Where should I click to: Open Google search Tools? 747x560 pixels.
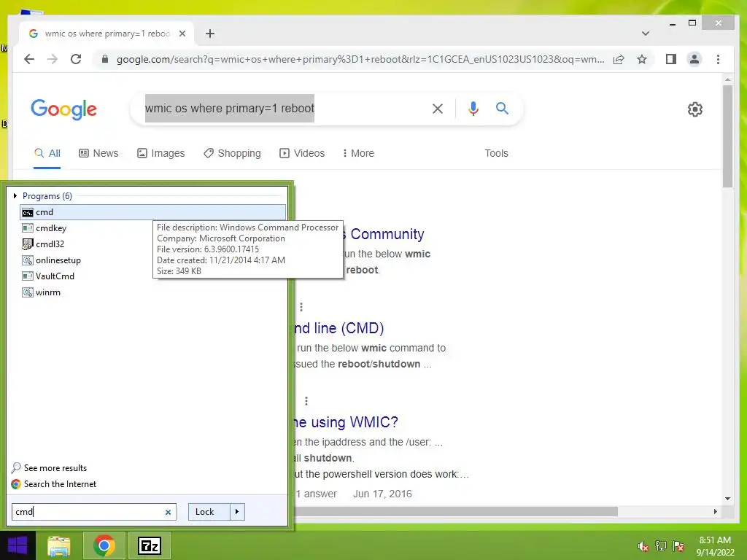click(496, 153)
